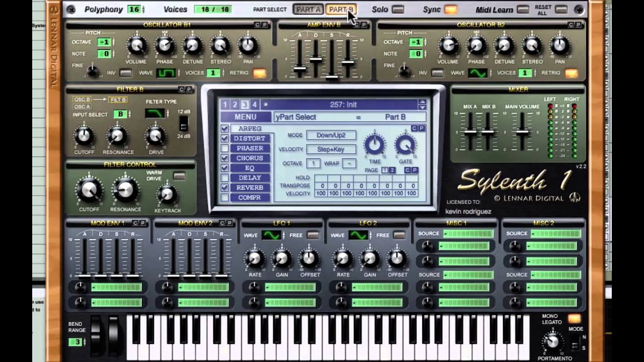Click the Oscillator B1 pulse waveform display
Viewport: 644px width, 362px height.
click(x=165, y=73)
